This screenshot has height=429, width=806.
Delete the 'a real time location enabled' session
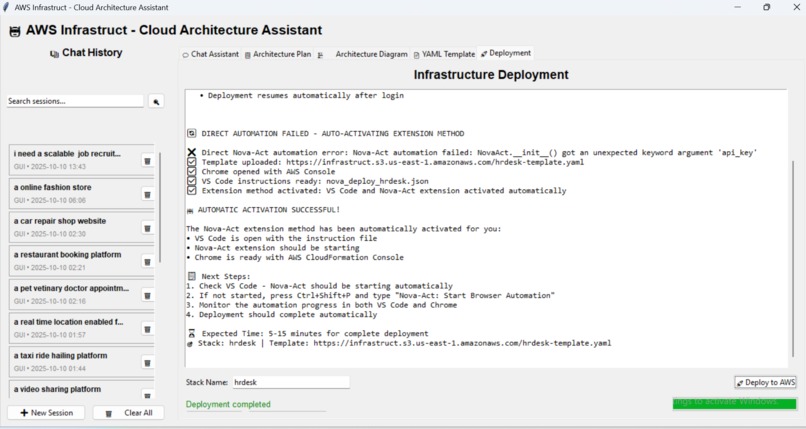147,329
